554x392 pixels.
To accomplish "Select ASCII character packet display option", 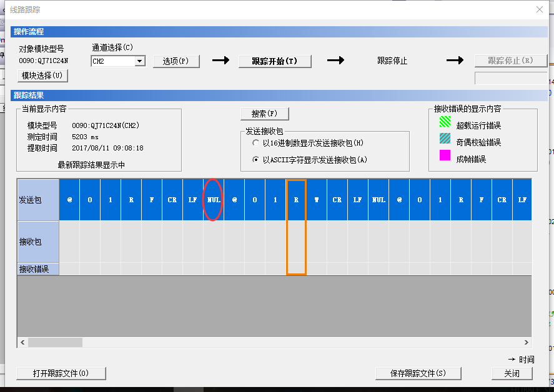I will [x=255, y=160].
